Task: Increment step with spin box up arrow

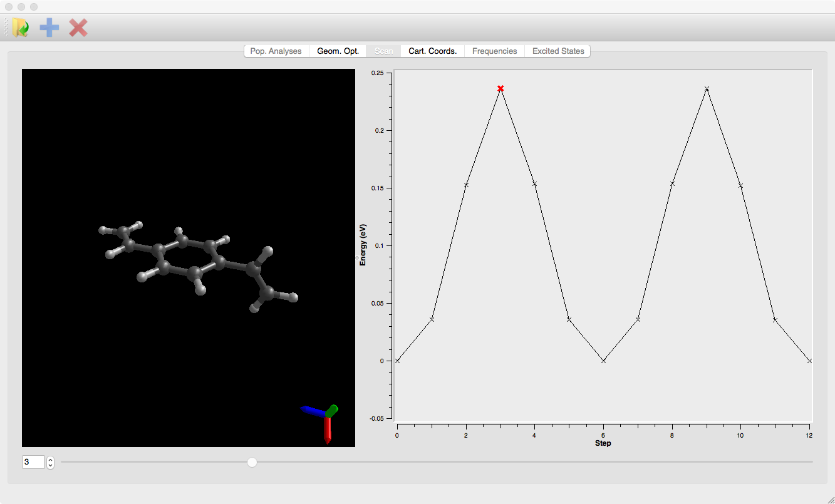Action: [x=51, y=459]
